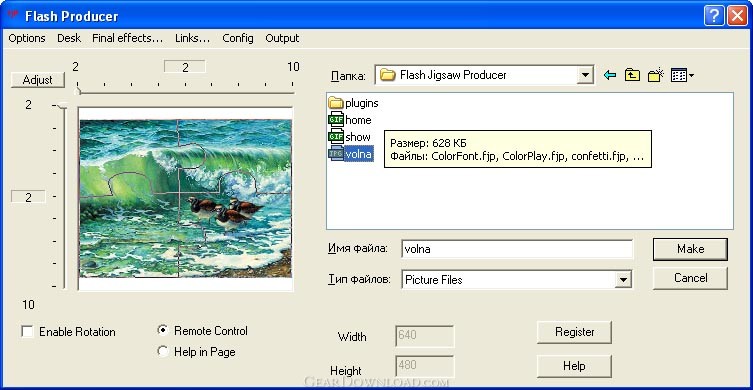Click the Height input field
Viewport: 753px width, 390px height.
point(425,367)
